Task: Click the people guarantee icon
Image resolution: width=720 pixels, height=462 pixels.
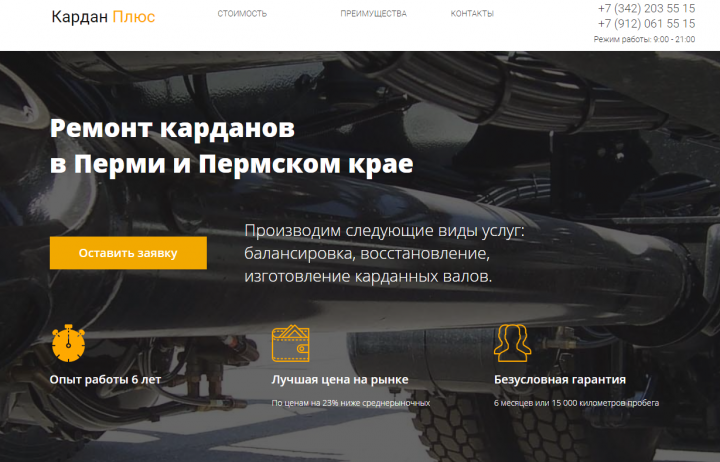Action: (x=512, y=343)
